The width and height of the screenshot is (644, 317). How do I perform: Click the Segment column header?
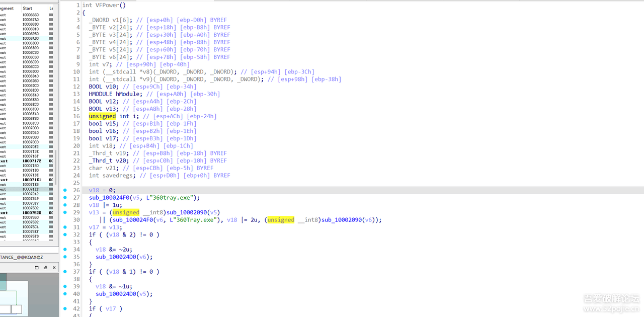[x=7, y=8]
